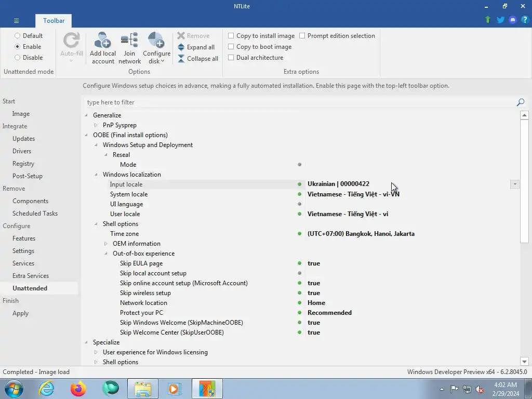
Task: Click the filter search magnifier icon
Action: [x=521, y=102]
